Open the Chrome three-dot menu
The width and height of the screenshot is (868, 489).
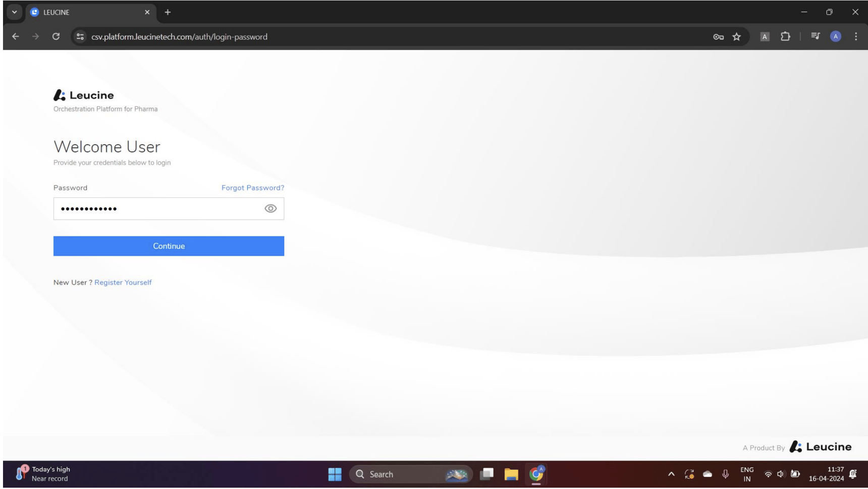(856, 36)
